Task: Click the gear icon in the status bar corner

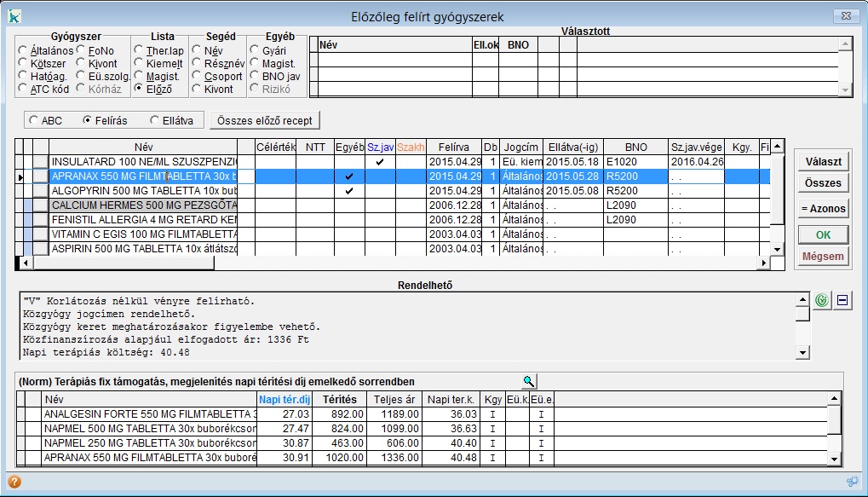Action: (x=853, y=482)
